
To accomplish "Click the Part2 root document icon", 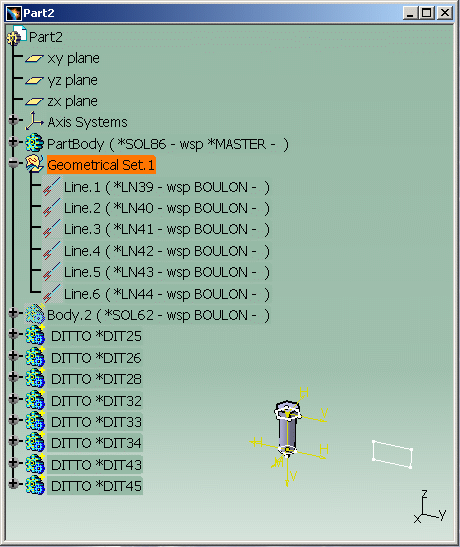I will [x=17, y=36].
